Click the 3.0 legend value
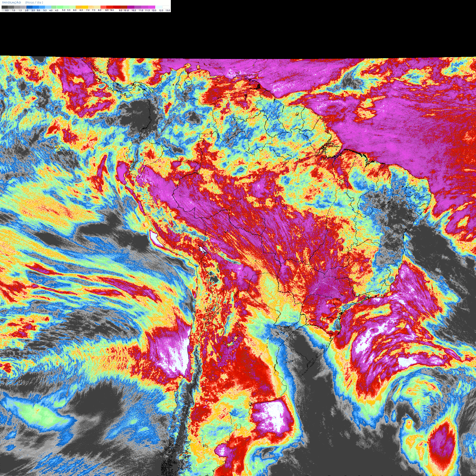This screenshot has width=476, height=476. 38,10
